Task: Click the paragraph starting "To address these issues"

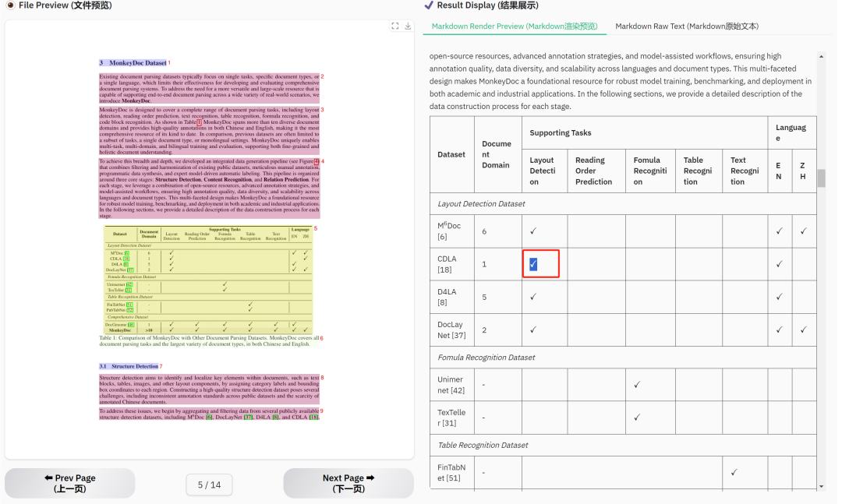Action: click(210, 414)
